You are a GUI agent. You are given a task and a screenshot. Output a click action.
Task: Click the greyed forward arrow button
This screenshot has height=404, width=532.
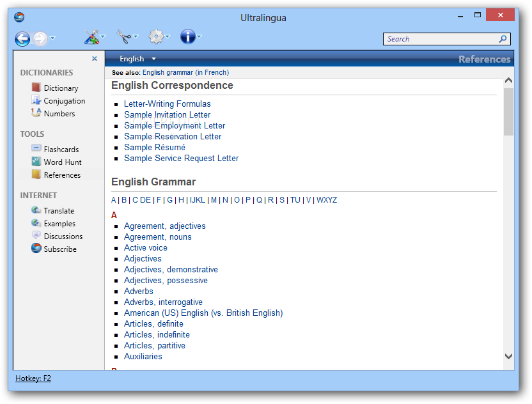point(40,38)
